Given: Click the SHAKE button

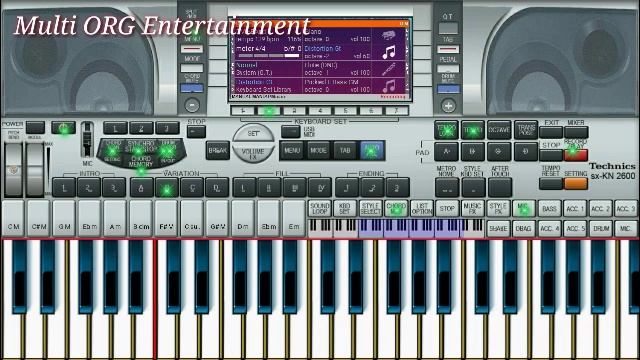Looking at the screenshot, I should point(498,229).
